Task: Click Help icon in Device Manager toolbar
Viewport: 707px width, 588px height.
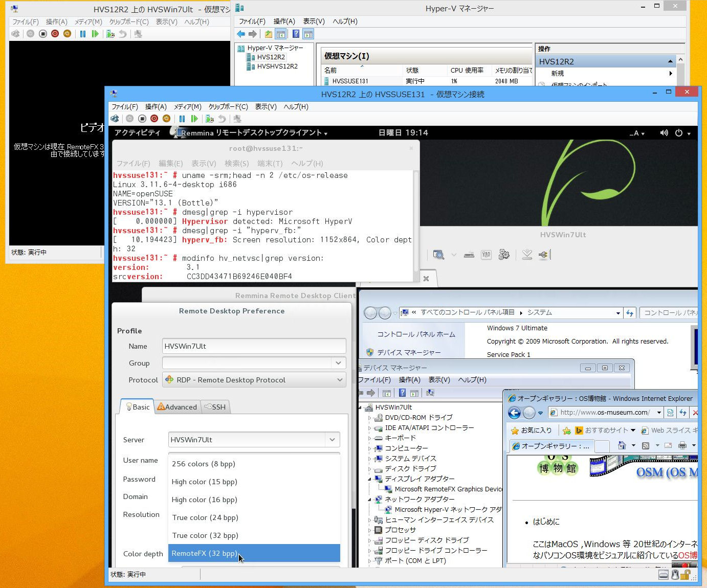Action: pos(402,393)
